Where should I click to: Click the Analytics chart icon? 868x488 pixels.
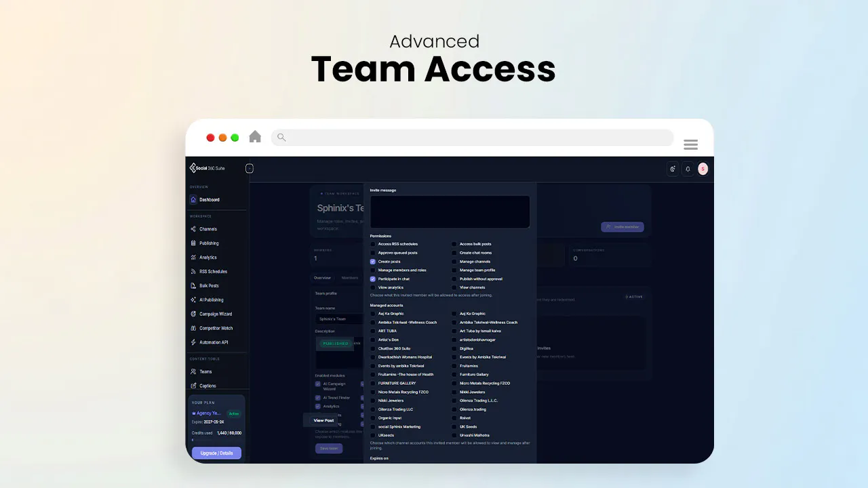coord(193,258)
